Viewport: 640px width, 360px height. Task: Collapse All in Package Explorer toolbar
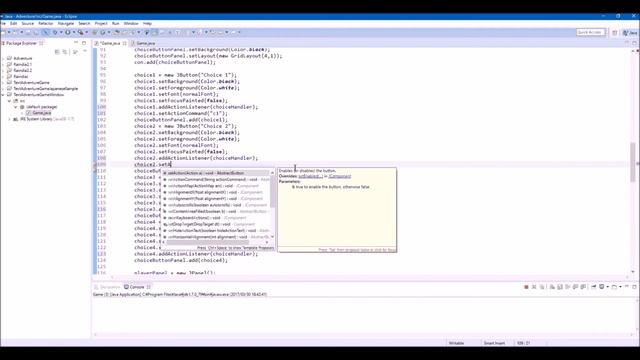coord(57,52)
